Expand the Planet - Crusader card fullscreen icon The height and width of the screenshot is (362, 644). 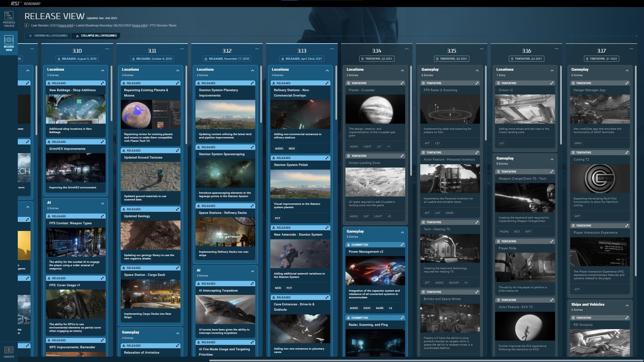(402, 83)
